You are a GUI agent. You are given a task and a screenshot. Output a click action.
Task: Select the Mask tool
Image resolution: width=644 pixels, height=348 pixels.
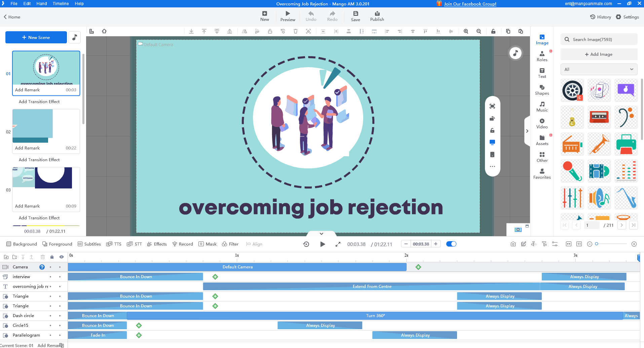207,244
